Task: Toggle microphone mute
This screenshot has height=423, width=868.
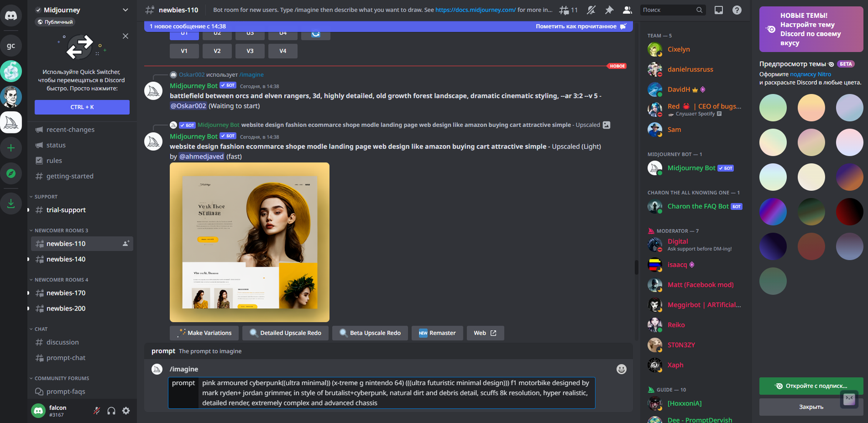Action: (x=97, y=411)
